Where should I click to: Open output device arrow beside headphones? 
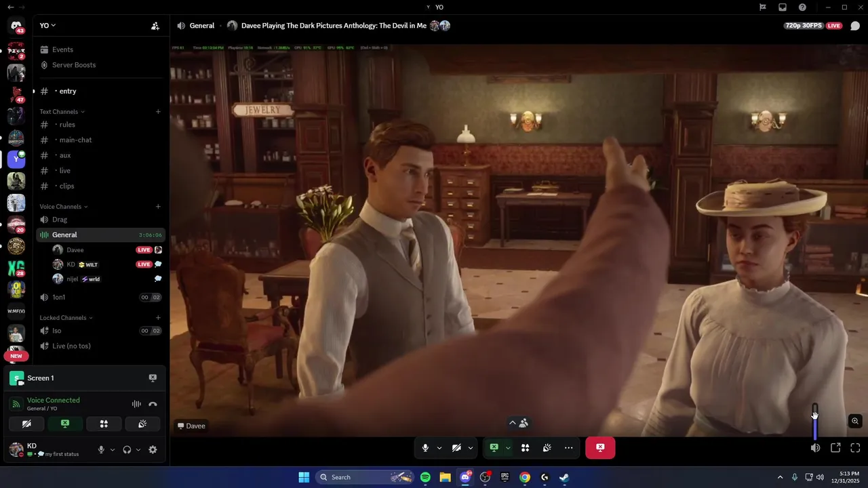point(138,449)
